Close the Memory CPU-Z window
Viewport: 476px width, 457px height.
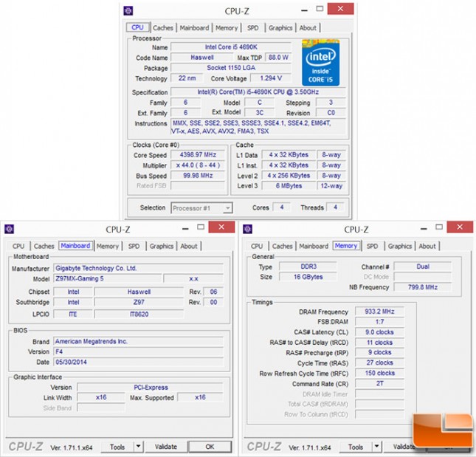click(x=460, y=227)
